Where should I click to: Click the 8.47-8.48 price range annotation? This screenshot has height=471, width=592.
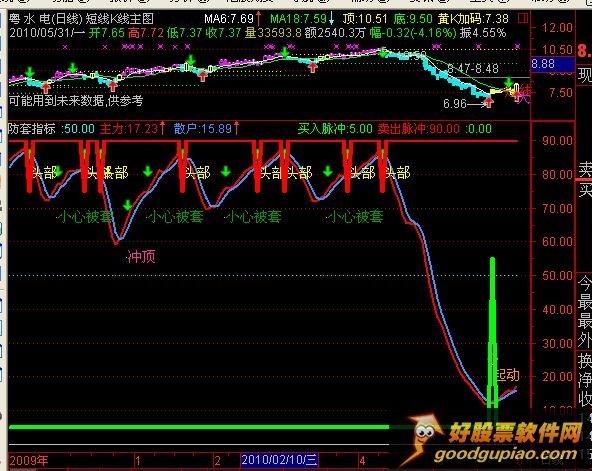point(473,69)
